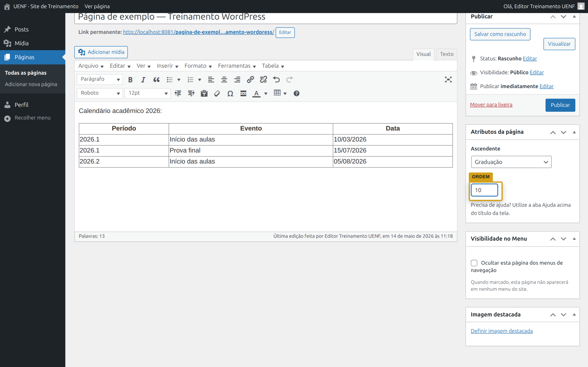The width and height of the screenshot is (588, 367).
Task: Switch to the Texto editor tab
Action: click(447, 54)
